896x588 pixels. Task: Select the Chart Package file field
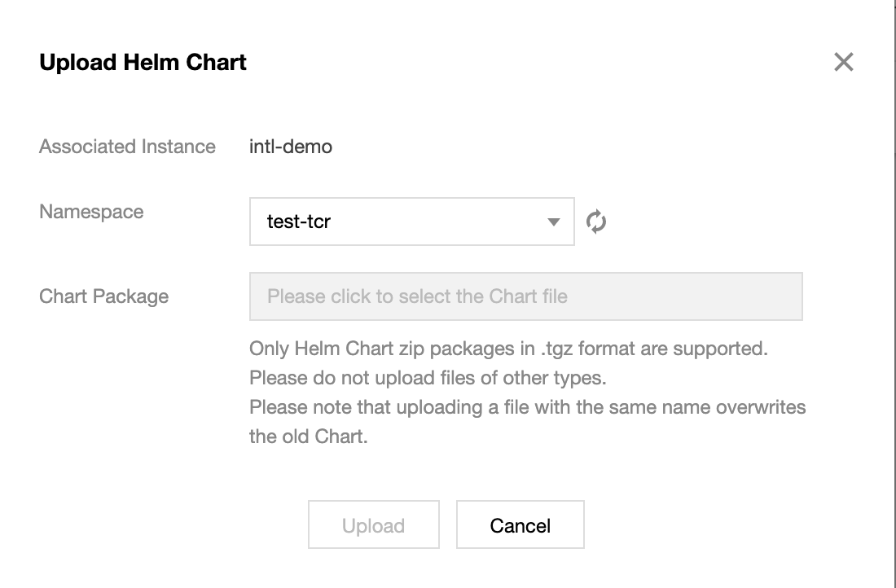(x=525, y=296)
